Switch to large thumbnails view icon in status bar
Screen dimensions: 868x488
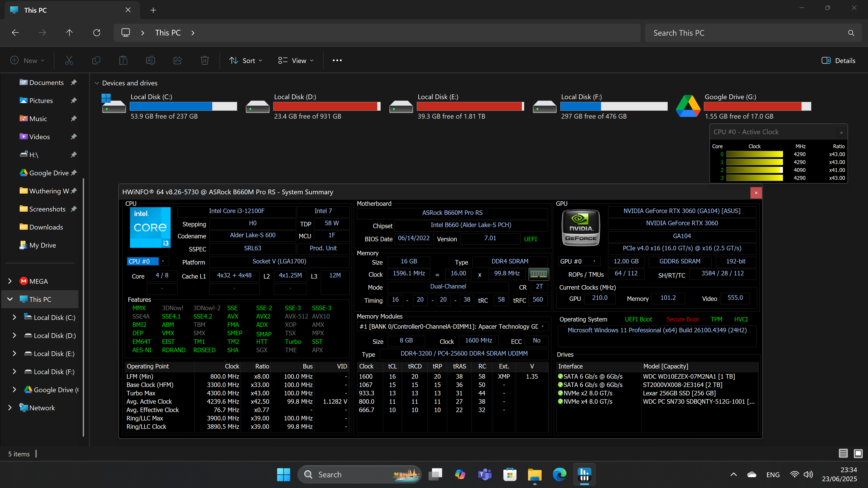(858, 453)
